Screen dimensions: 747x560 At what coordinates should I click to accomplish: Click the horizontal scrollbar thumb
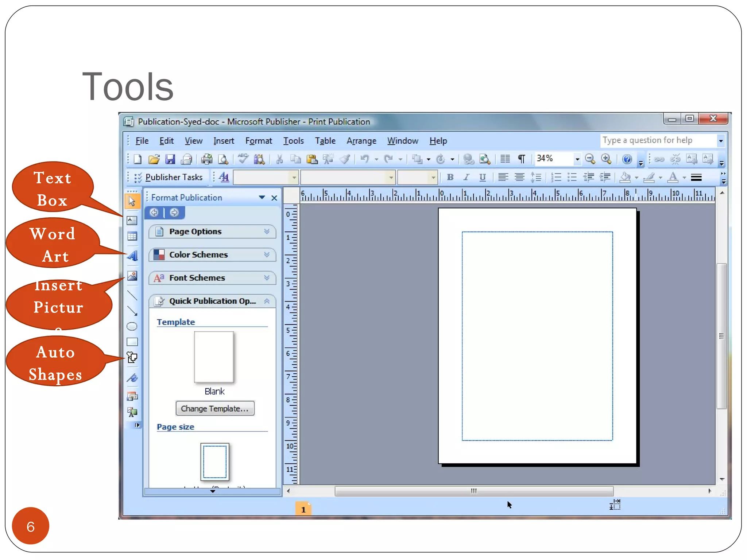click(474, 491)
